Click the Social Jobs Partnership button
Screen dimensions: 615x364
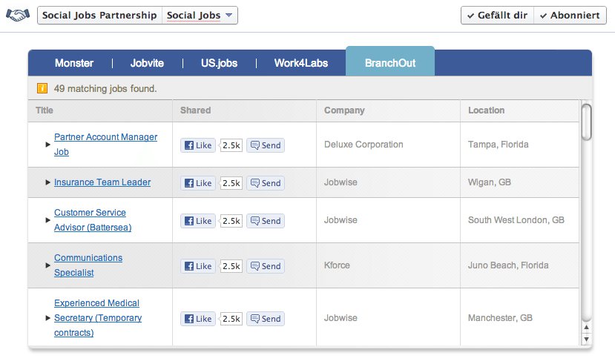click(x=99, y=16)
